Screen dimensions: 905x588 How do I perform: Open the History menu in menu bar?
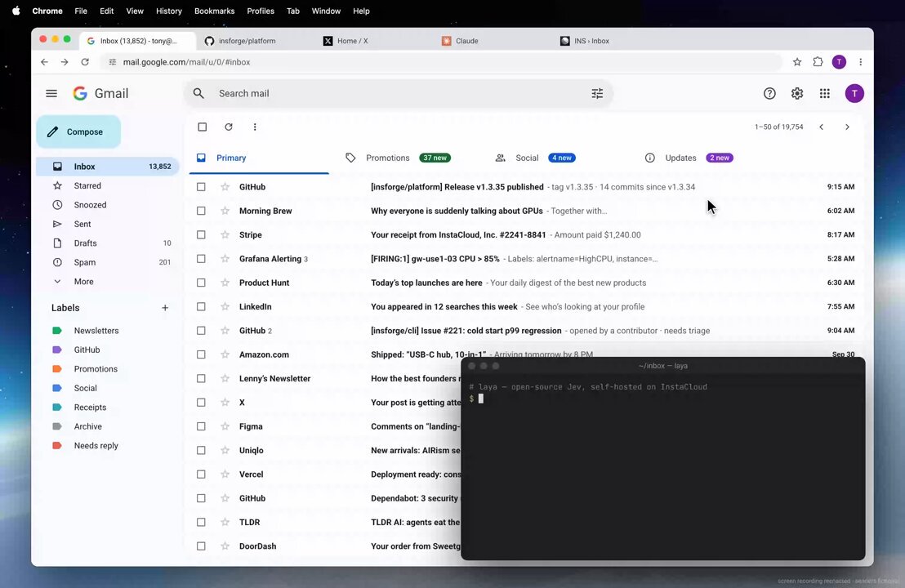(168, 11)
